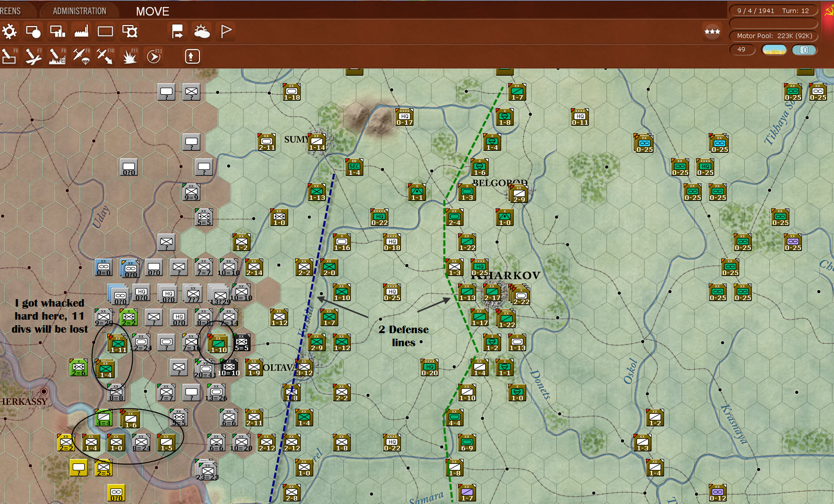Select the 6-9 green unit
Viewport: 834px width, 504px height.
click(467, 443)
